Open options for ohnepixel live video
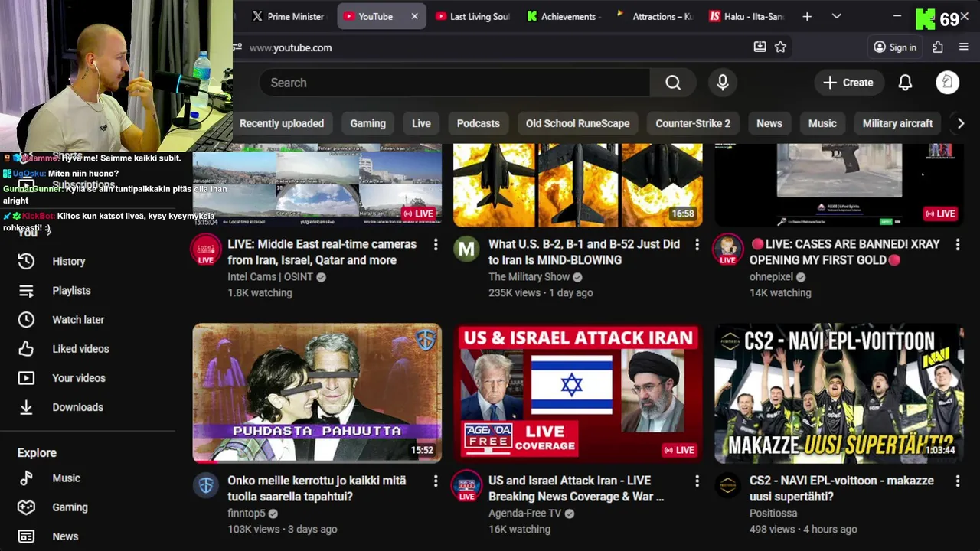 [958, 244]
